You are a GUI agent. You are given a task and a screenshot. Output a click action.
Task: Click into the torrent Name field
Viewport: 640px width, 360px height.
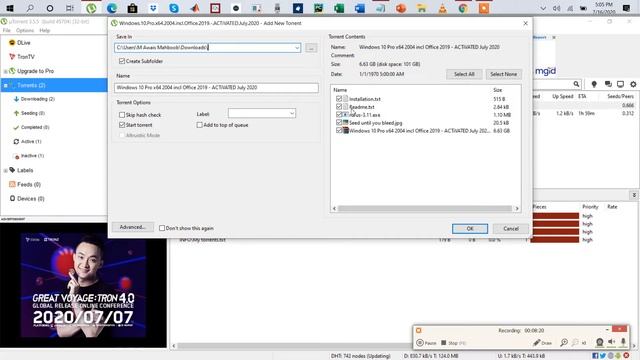216,88
